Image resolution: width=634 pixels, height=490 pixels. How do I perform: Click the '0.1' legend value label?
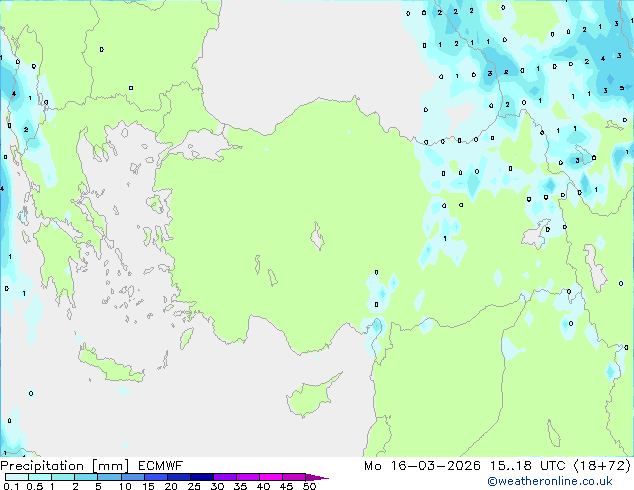pyautogui.click(x=11, y=486)
